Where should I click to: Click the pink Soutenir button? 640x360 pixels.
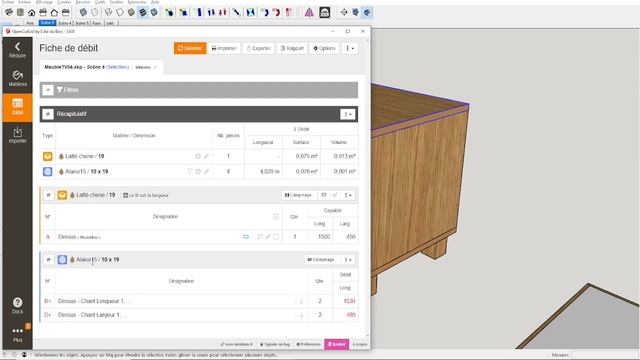[337, 344]
